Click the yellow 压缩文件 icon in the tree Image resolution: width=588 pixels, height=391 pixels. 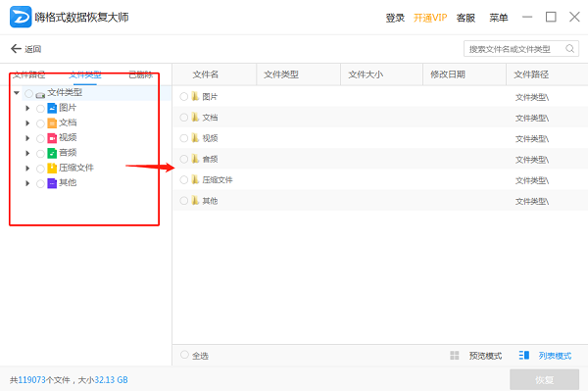pos(52,169)
